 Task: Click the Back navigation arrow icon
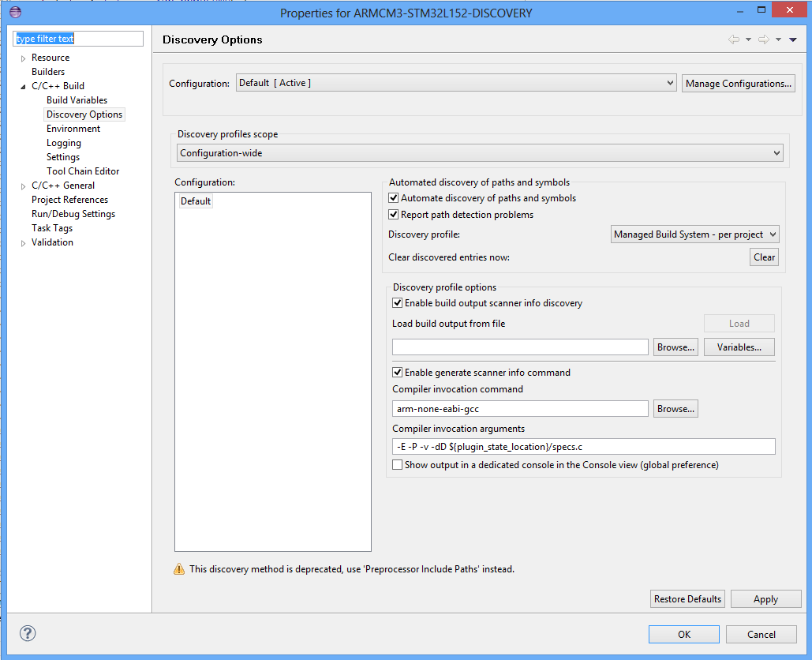tap(733, 39)
